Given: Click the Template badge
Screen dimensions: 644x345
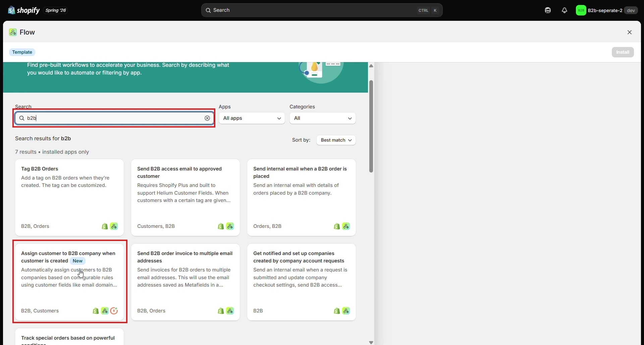Looking at the screenshot, I should (22, 52).
